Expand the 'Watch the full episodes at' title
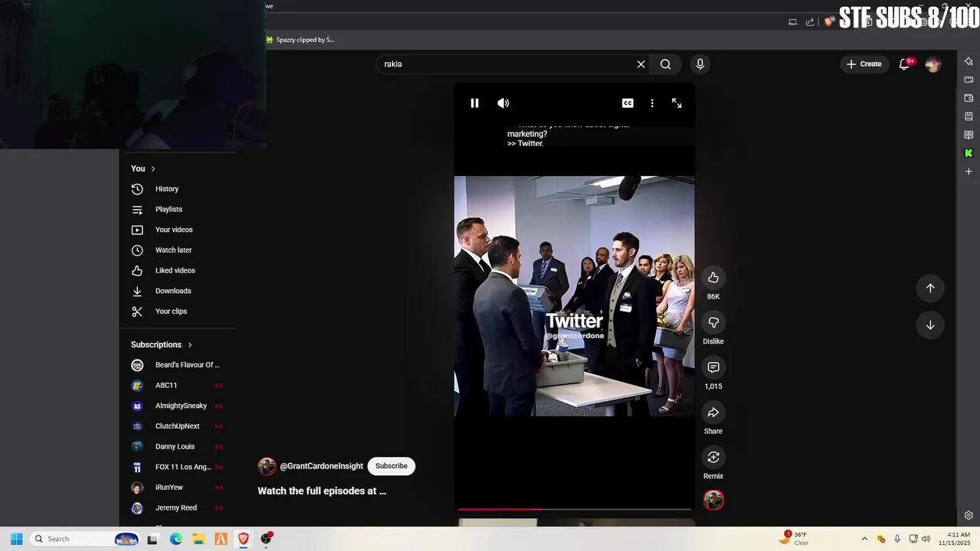The width and height of the screenshot is (980, 551). coord(322,491)
